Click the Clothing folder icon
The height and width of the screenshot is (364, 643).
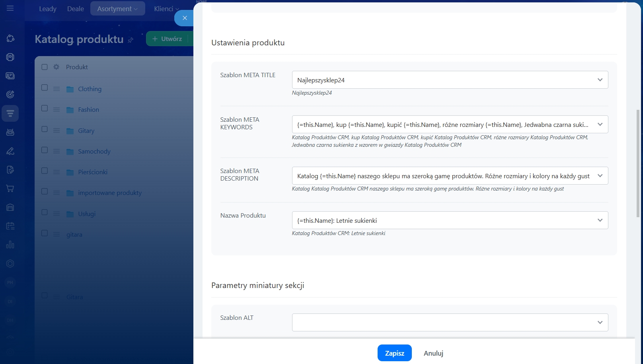click(x=70, y=89)
